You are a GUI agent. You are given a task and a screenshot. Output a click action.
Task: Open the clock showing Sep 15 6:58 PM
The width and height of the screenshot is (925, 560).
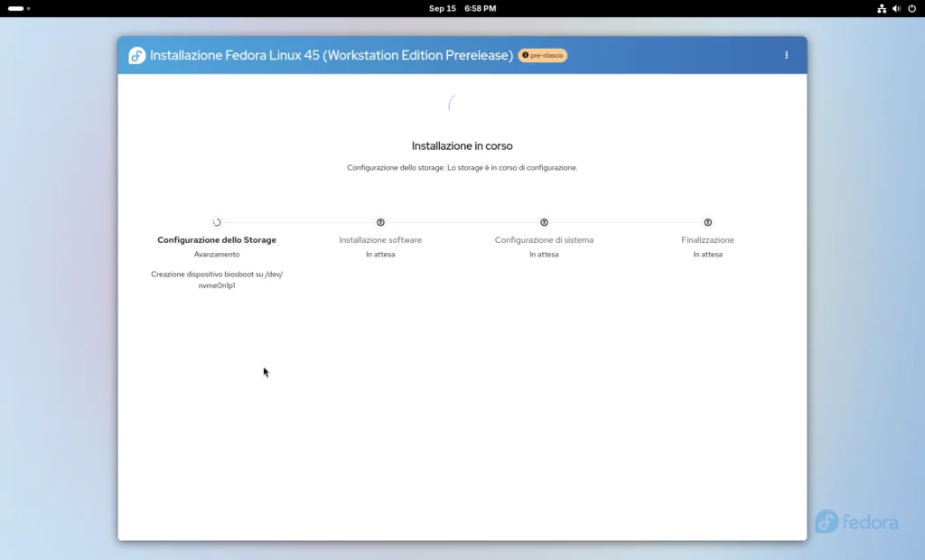click(462, 8)
